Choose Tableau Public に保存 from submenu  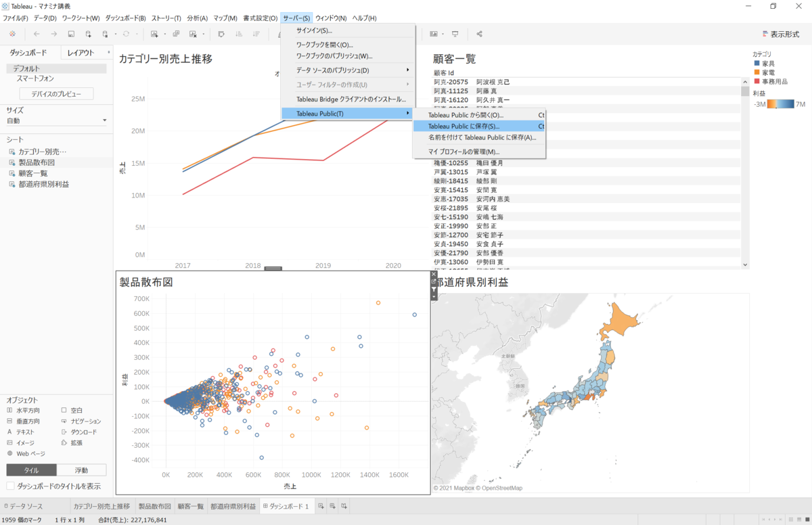[464, 126]
